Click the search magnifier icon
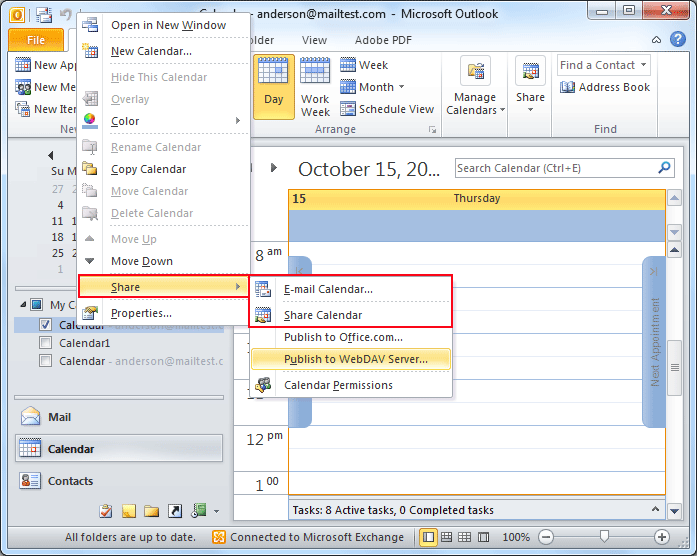Viewport: 697px width, 556px height. tap(664, 168)
